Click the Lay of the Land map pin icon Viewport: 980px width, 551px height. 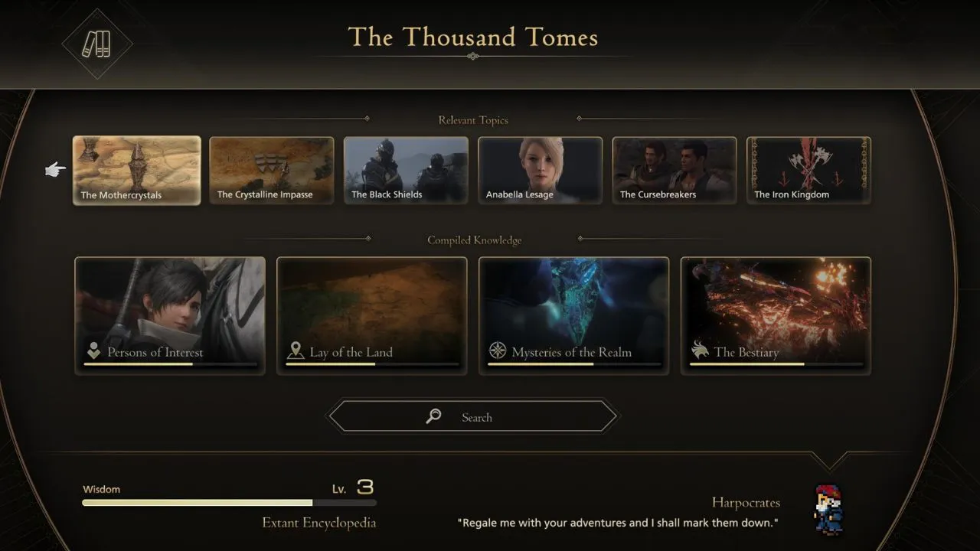point(296,351)
